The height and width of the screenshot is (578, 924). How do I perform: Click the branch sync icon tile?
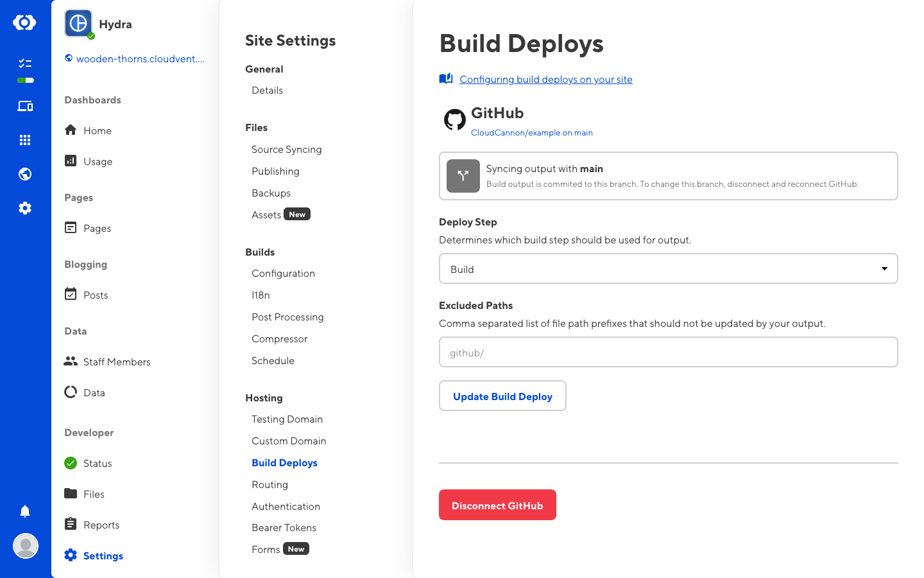tap(463, 176)
